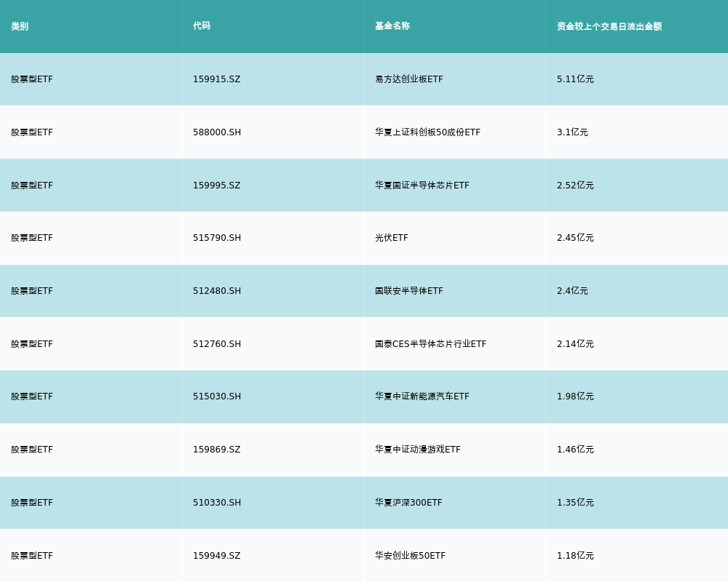728x582 pixels.
Task: Select fund name 易方达创业板ETF
Action: point(409,79)
